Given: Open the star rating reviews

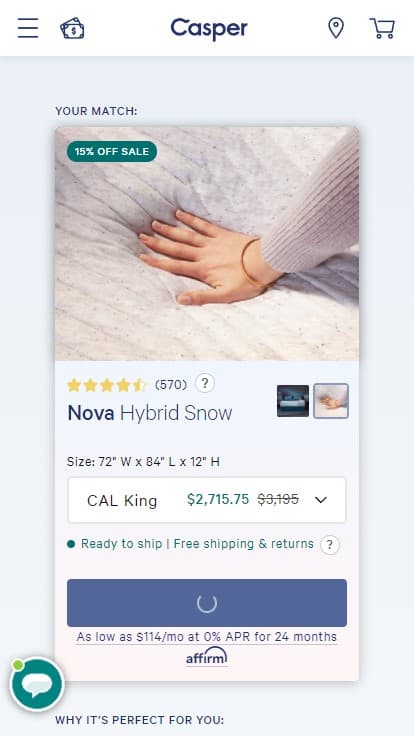Looking at the screenshot, I should (107, 385).
